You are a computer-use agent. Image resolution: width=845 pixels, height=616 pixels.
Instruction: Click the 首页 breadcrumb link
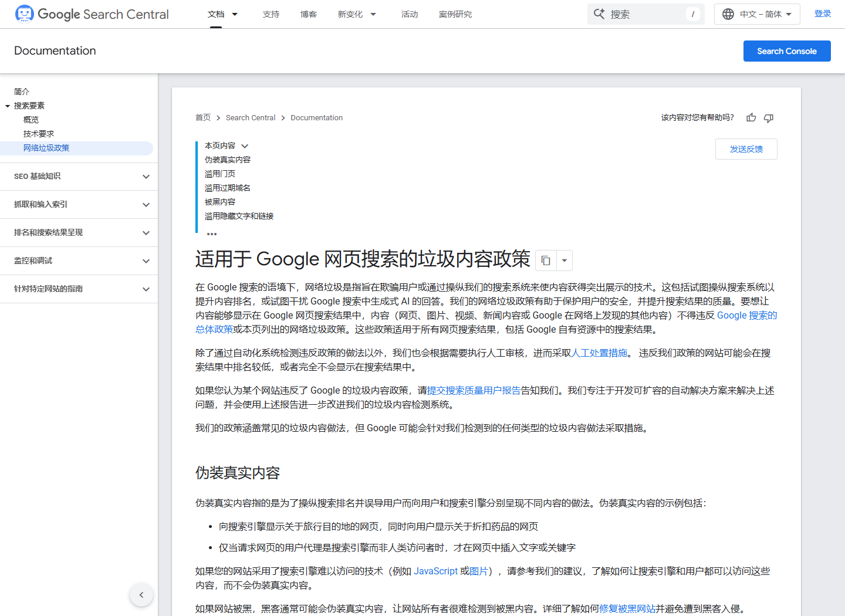tap(203, 117)
